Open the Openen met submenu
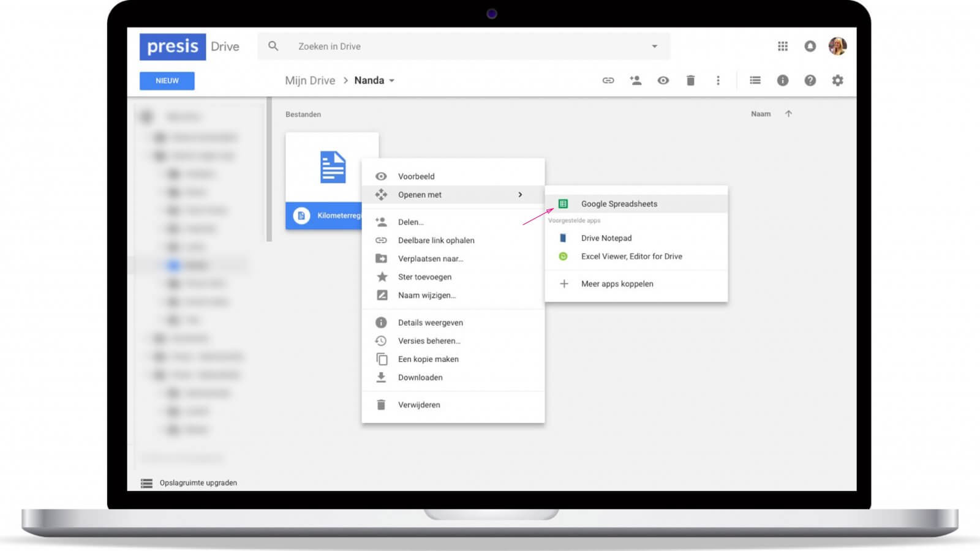 click(453, 195)
